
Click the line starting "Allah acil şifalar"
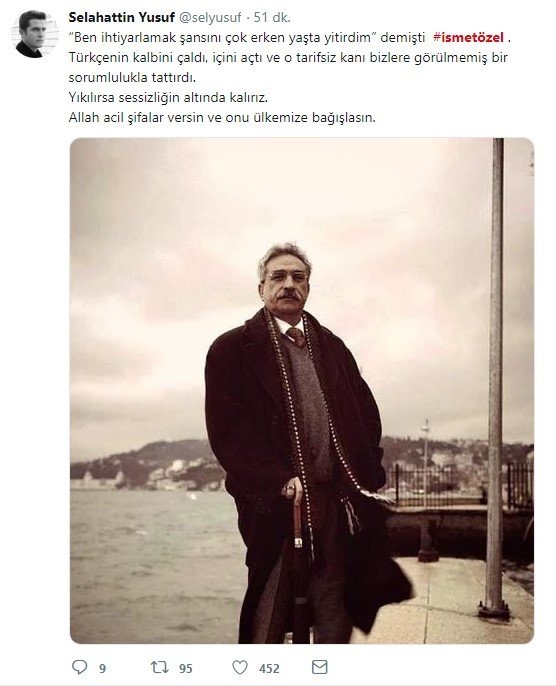222,118
